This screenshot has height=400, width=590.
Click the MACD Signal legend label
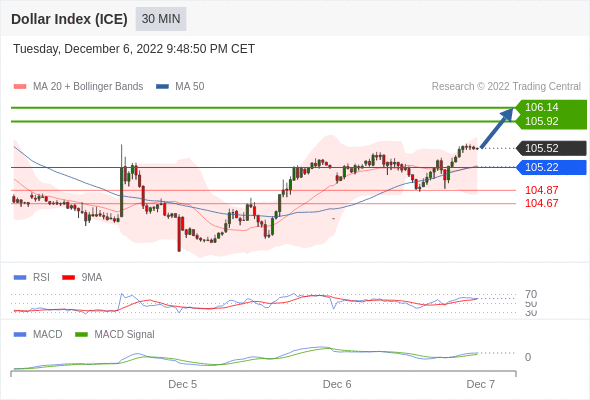[x=124, y=334]
